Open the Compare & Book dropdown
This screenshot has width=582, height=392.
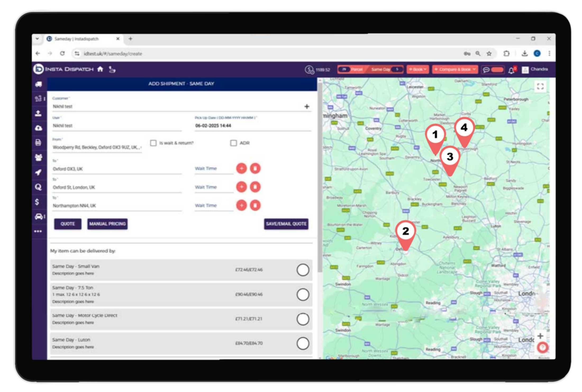point(455,70)
